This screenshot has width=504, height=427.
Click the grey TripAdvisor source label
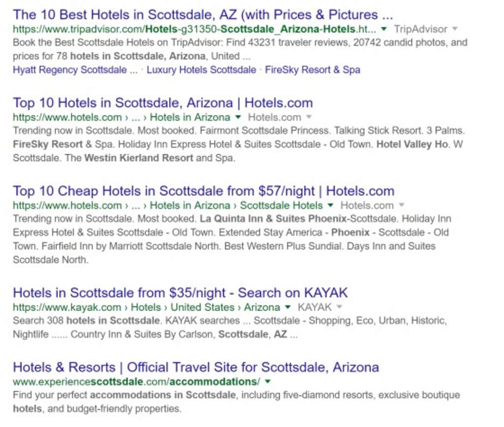(x=421, y=29)
